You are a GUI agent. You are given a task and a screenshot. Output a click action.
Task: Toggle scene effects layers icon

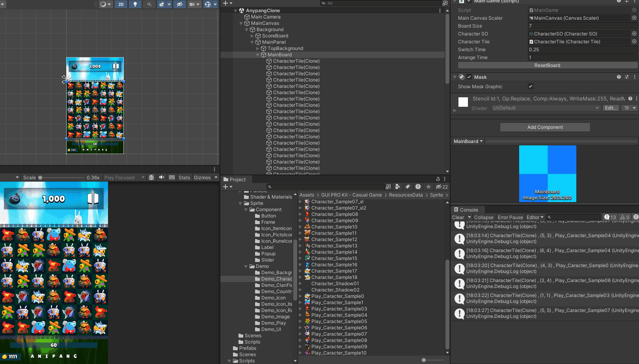162,4
